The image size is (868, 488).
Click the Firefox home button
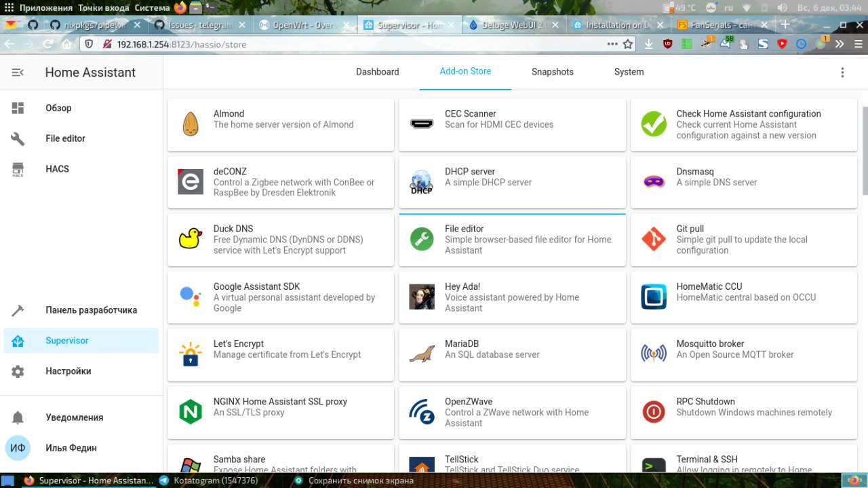(66, 44)
